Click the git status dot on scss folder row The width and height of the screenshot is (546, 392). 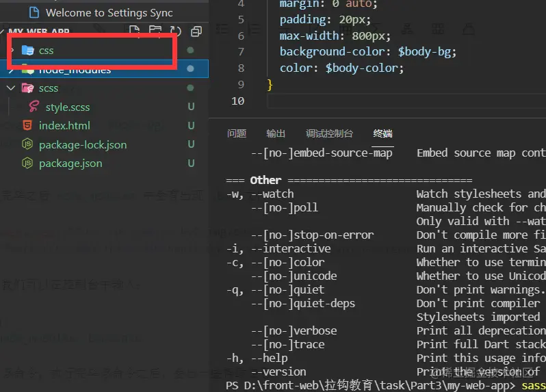tap(190, 88)
